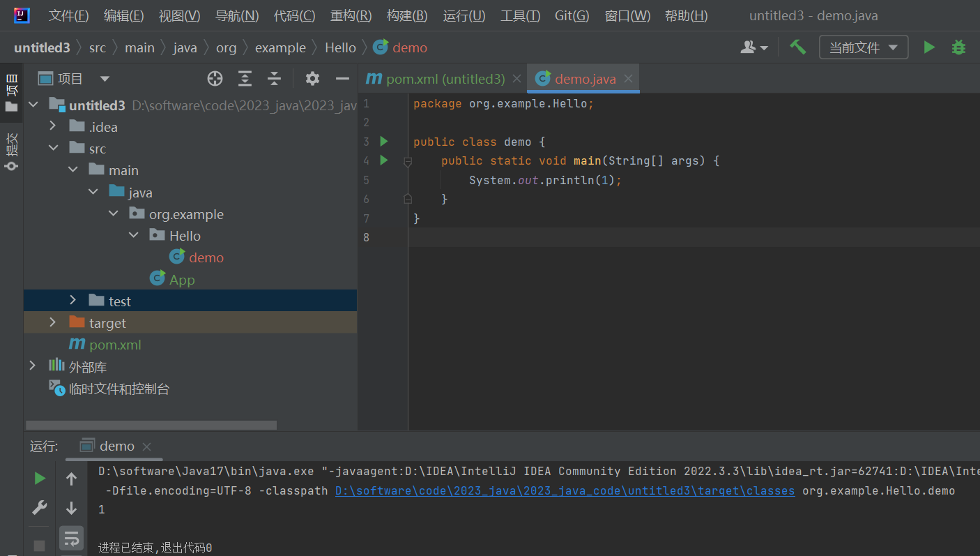Click run gutter icon beside class demo

pyautogui.click(x=383, y=142)
